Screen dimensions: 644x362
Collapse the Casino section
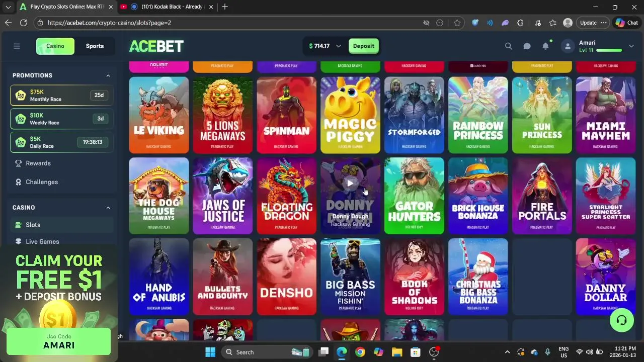(108, 208)
